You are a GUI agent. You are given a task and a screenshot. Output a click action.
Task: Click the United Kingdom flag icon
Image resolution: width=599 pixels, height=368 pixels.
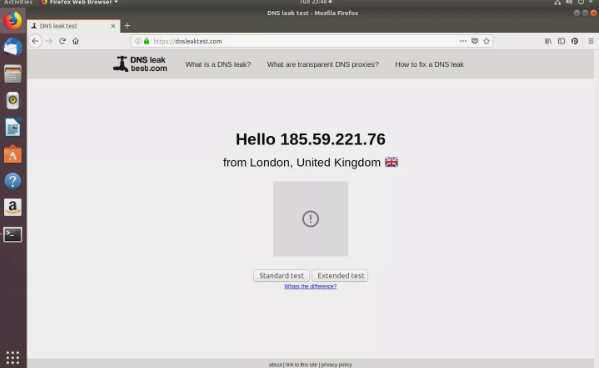pos(391,162)
